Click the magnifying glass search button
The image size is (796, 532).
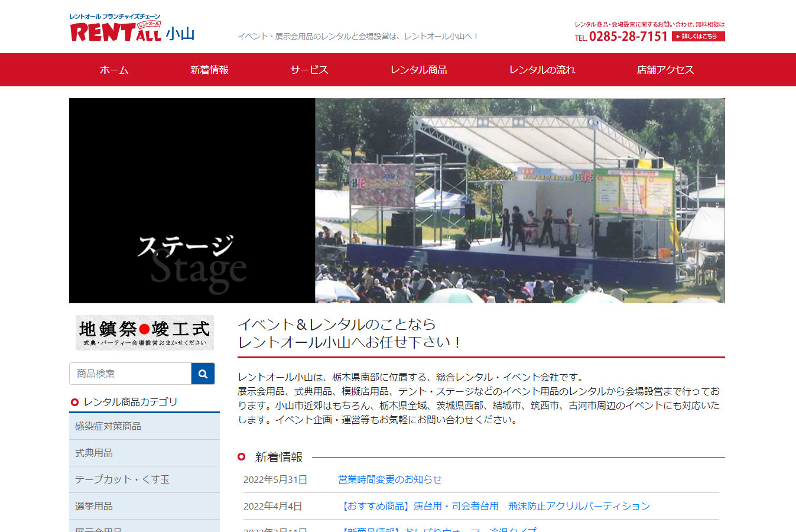(203, 374)
